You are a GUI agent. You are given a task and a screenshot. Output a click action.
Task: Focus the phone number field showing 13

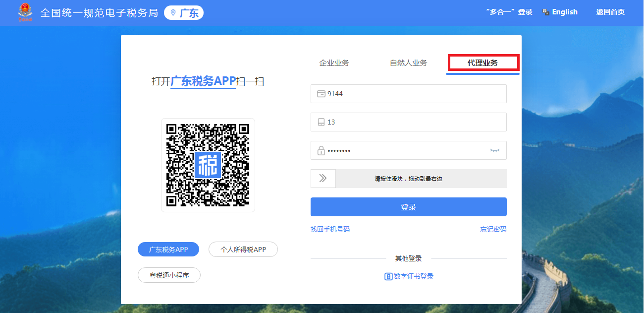point(409,122)
